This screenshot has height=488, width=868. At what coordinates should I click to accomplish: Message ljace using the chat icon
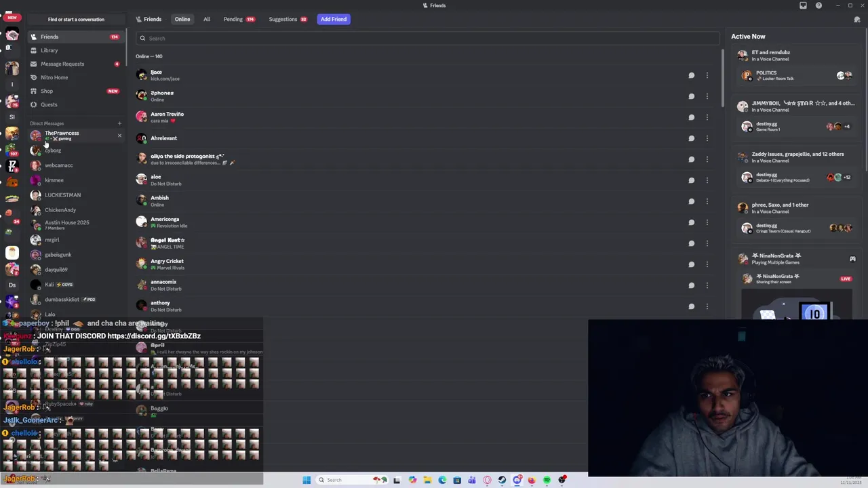tap(691, 75)
